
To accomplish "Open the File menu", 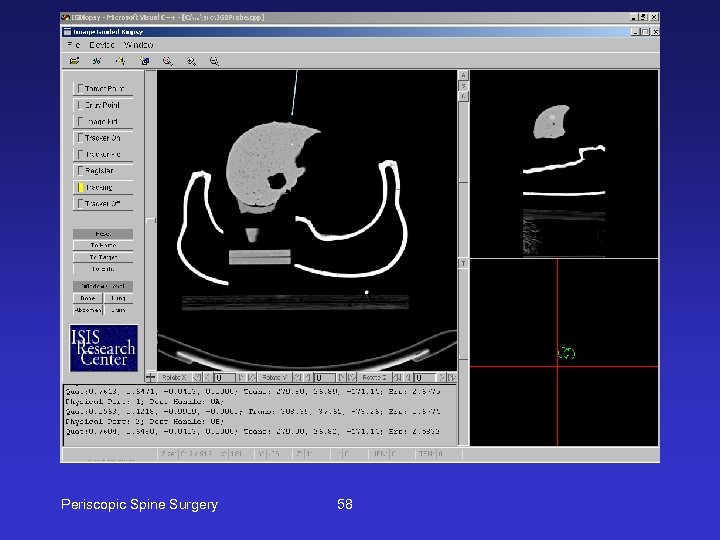I will point(73,45).
